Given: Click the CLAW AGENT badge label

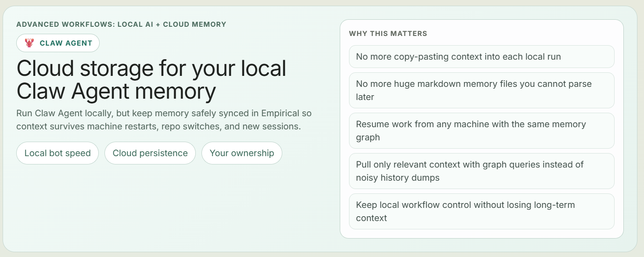Looking at the screenshot, I should tap(66, 43).
